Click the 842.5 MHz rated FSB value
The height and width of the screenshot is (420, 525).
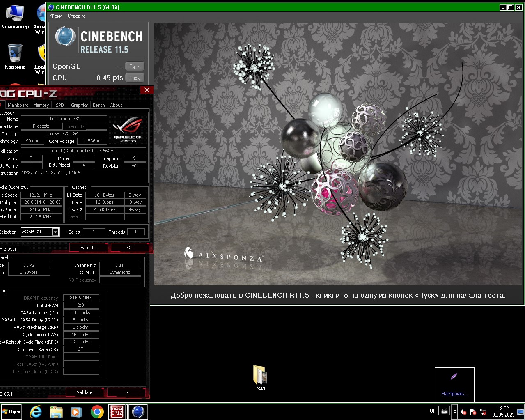(41, 217)
